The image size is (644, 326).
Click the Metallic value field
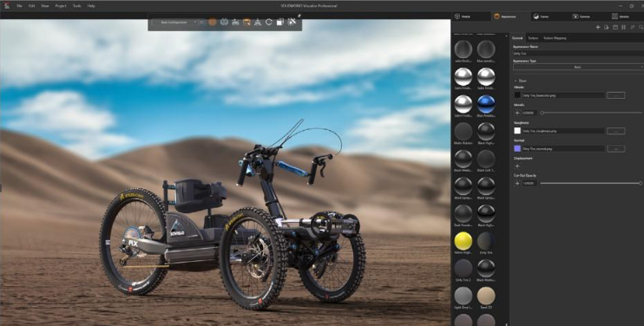(x=529, y=113)
